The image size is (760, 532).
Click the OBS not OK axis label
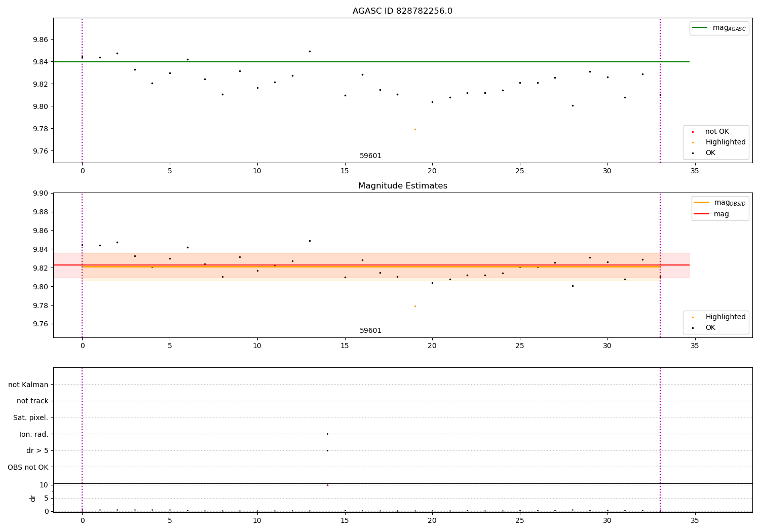[28, 467]
